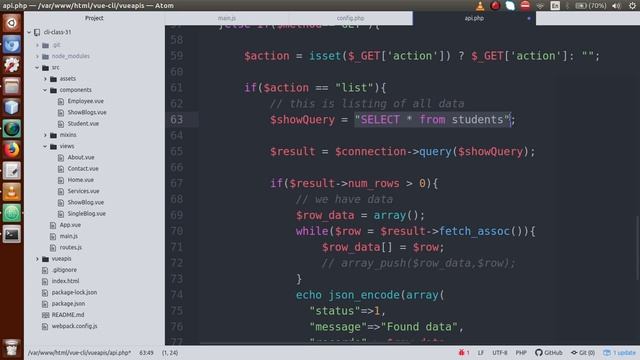The image size is (640, 360).
Task: Open the volume sound indicator
Action: point(616,6)
